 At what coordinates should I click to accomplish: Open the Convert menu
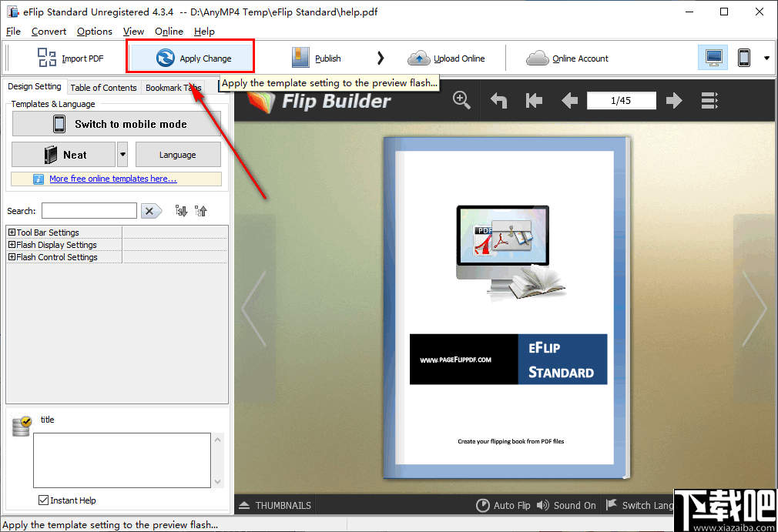(x=49, y=32)
